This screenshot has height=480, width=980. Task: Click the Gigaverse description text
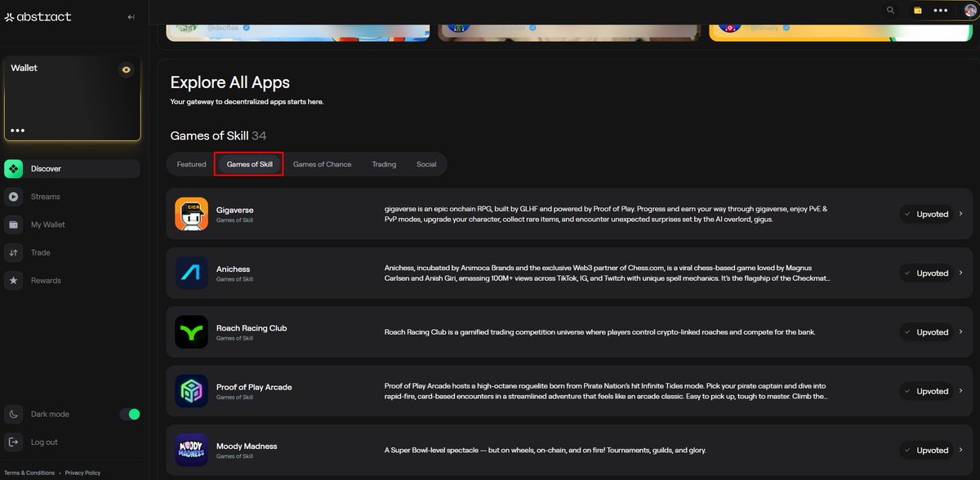[606, 214]
